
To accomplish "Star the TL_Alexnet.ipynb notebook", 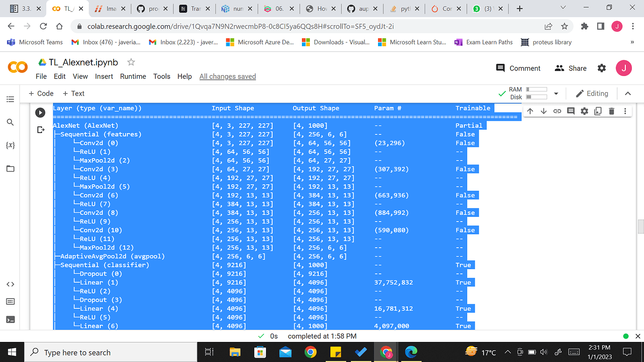I will [131, 62].
